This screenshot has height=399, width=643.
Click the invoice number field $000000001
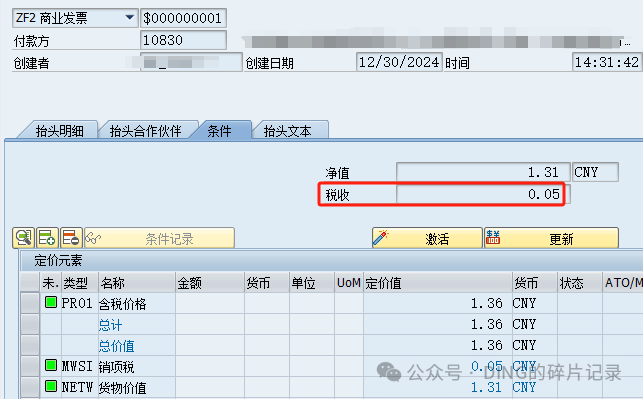183,18
